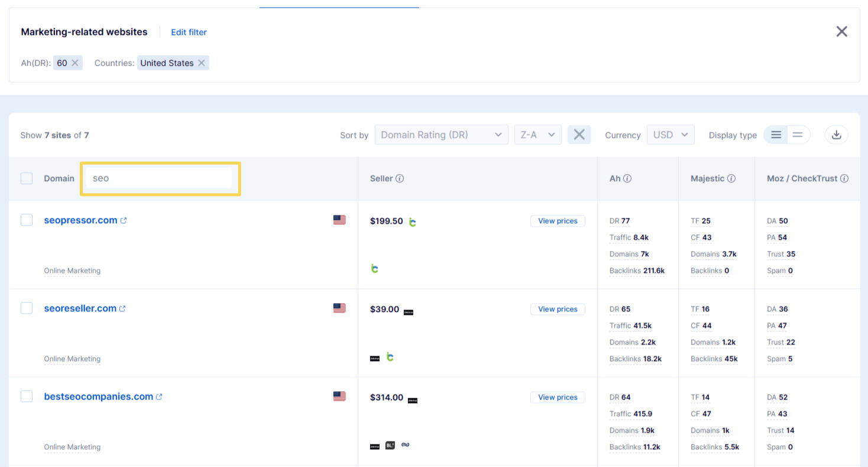Click the domain search field containing seo
868x467 pixels.
159,178
